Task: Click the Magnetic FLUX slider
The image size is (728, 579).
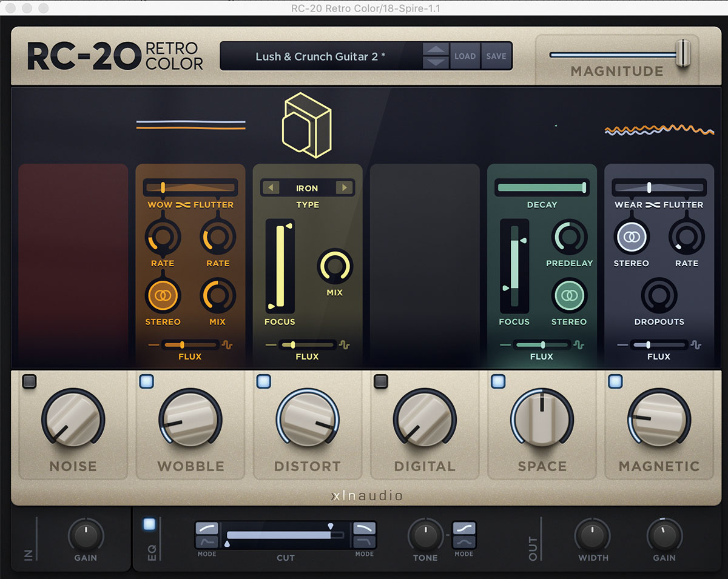Action: (659, 345)
